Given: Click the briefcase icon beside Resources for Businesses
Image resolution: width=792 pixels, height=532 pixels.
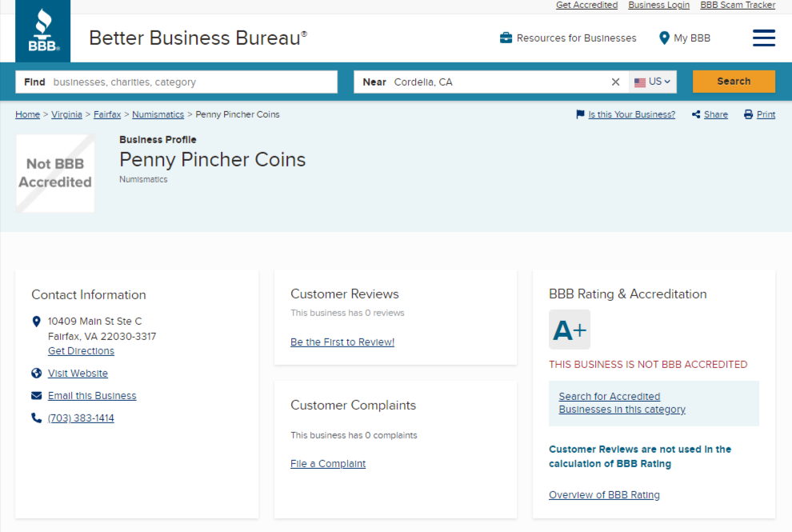Looking at the screenshot, I should click(x=506, y=38).
